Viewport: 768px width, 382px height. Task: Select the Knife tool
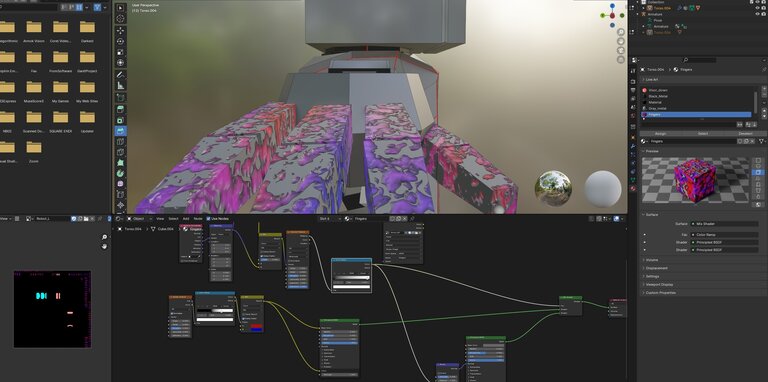pos(120,152)
